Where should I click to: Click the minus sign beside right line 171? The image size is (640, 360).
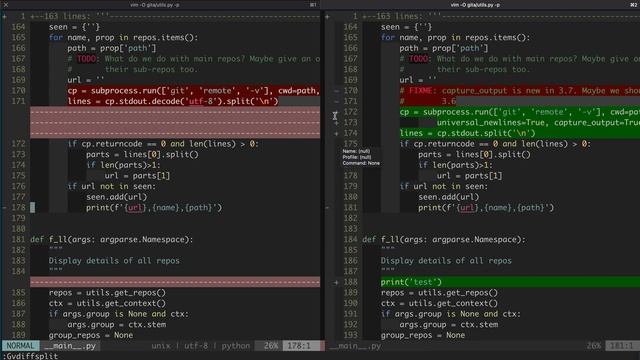coord(336,101)
